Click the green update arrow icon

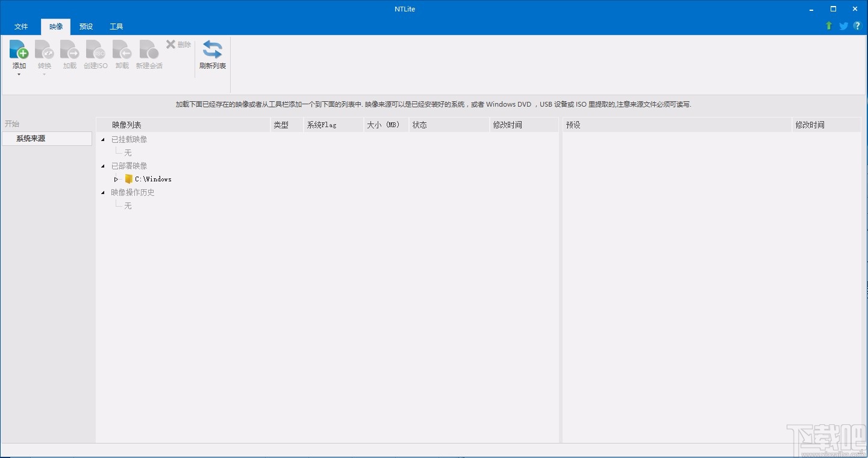pos(829,26)
